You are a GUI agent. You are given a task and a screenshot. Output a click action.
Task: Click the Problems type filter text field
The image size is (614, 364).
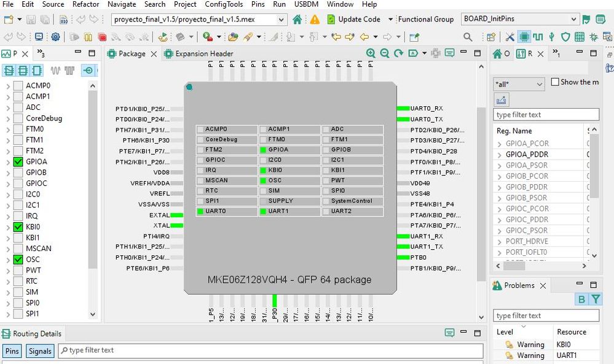546,316
